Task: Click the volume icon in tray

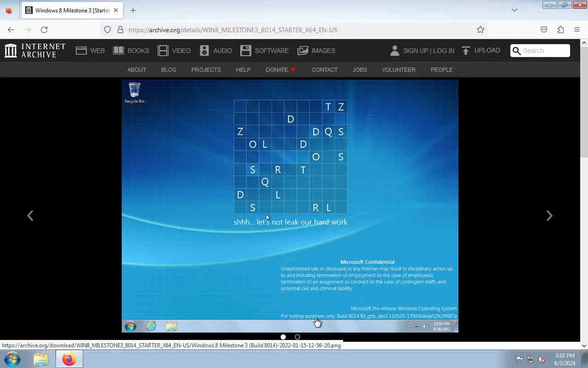Action: coord(542,359)
